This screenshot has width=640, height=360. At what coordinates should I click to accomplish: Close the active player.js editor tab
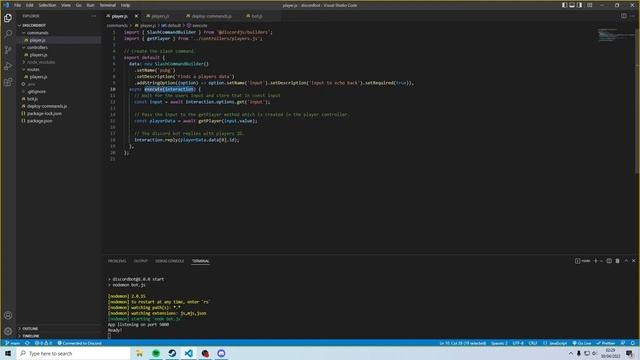pyautogui.click(x=136, y=16)
